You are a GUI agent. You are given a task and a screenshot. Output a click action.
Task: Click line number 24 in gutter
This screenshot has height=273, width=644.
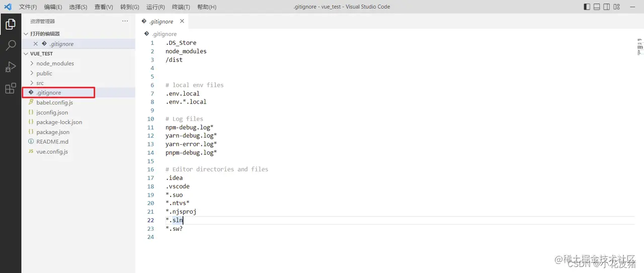[150, 237]
